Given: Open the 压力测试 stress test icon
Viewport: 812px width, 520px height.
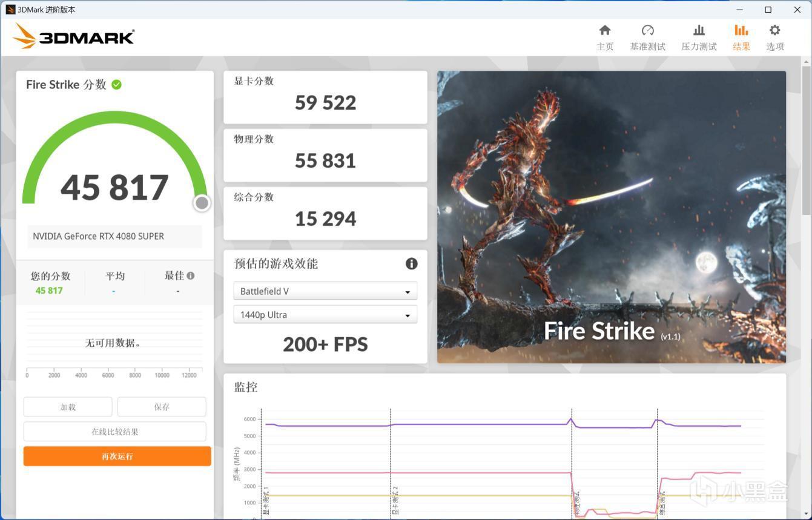Looking at the screenshot, I should coord(699,30).
